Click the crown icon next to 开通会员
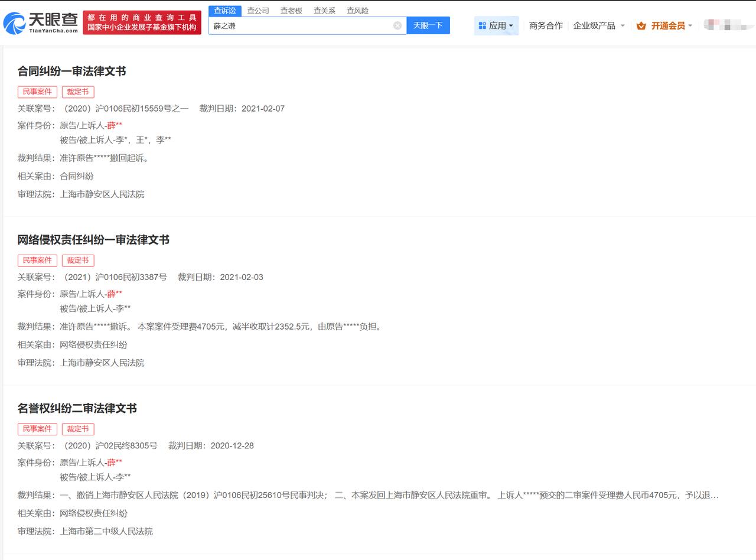756x560 pixels. 641,26
